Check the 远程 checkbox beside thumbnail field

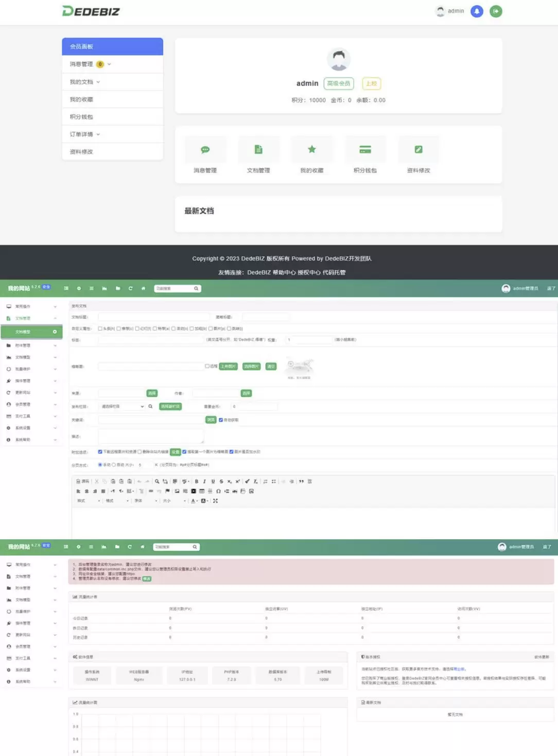click(207, 366)
